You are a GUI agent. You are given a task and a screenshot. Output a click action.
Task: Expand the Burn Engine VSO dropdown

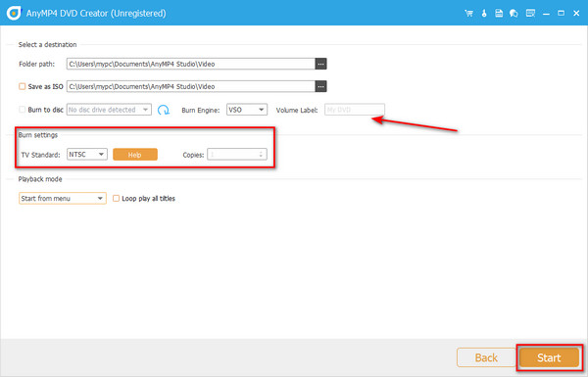[x=247, y=110]
